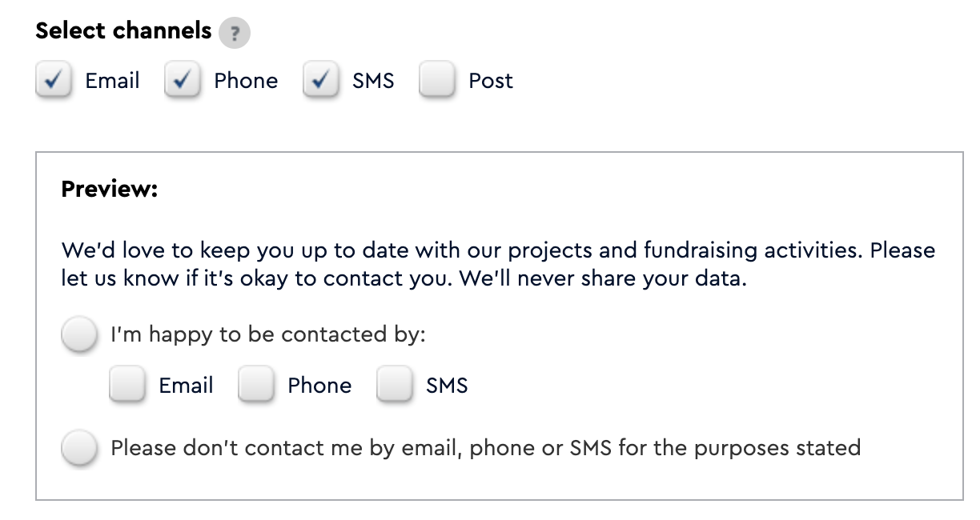This screenshot has height=520, width=980.
Task: Click the "Select channels" heading
Action: tap(124, 31)
